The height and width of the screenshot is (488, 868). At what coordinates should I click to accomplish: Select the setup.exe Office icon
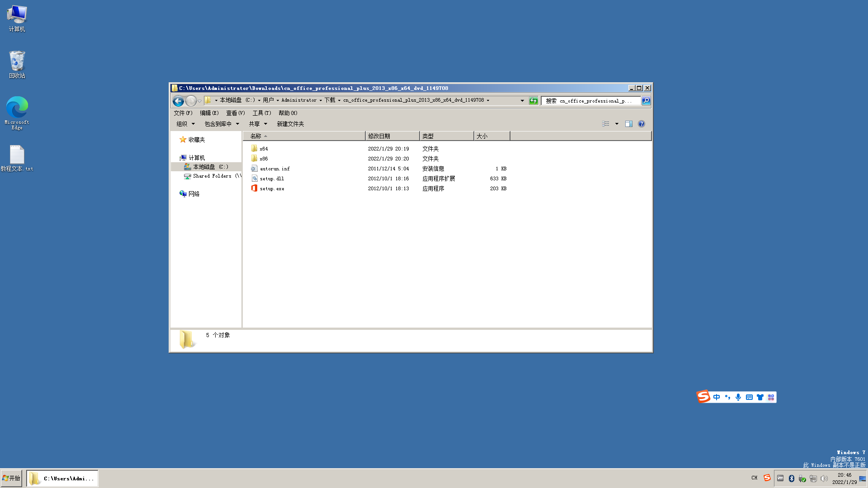(254, 188)
